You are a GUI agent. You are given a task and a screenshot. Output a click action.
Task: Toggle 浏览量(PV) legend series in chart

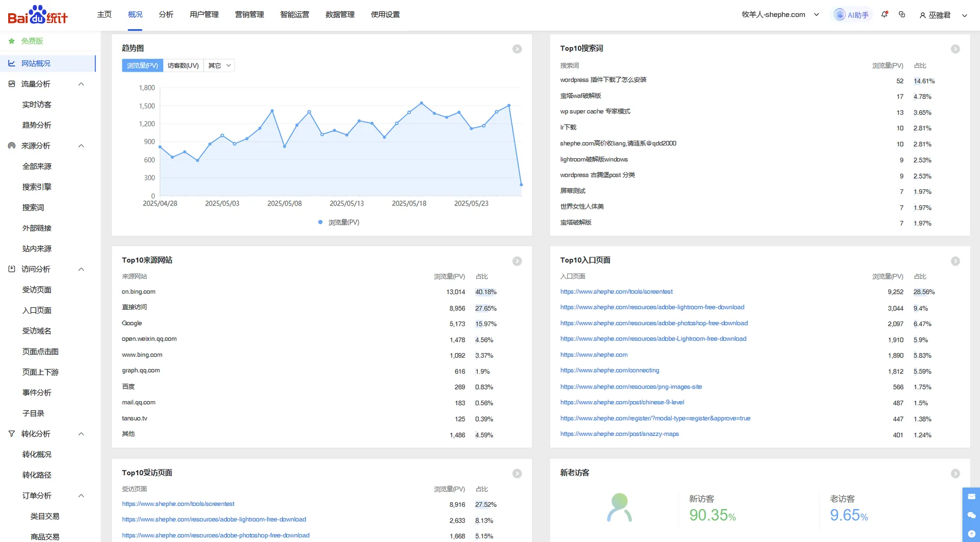tap(339, 223)
